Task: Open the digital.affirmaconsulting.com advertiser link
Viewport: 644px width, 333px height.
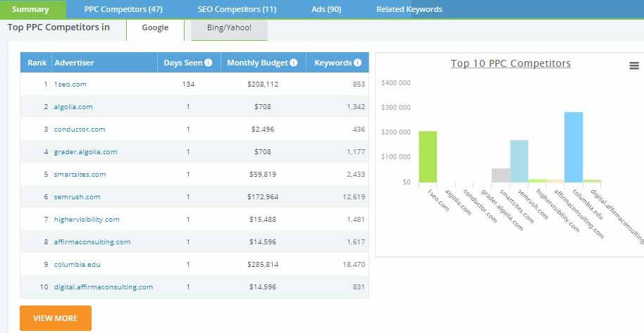Action: [103, 287]
